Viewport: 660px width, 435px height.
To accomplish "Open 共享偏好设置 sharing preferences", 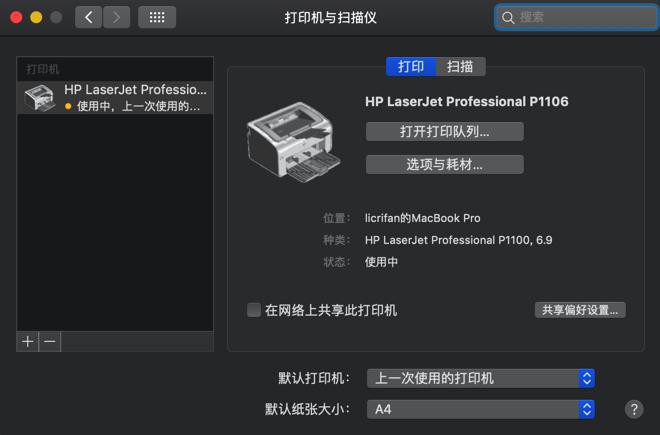I will pyautogui.click(x=580, y=310).
